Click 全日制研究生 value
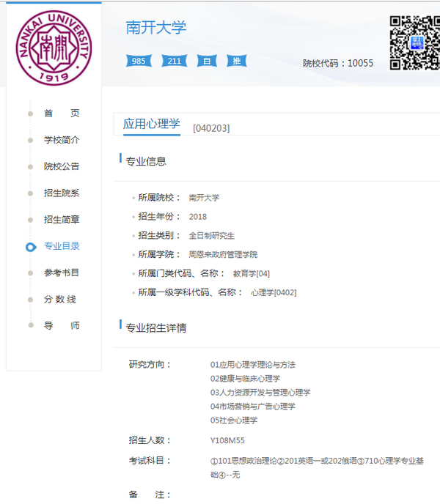The width and height of the screenshot is (440, 504). coord(211,236)
